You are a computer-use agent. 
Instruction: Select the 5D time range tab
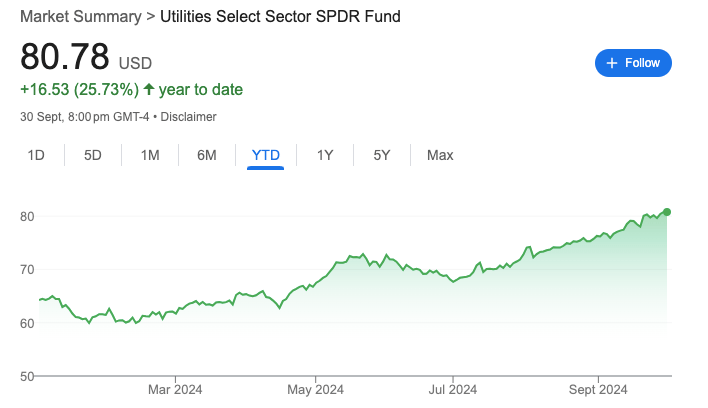(93, 155)
